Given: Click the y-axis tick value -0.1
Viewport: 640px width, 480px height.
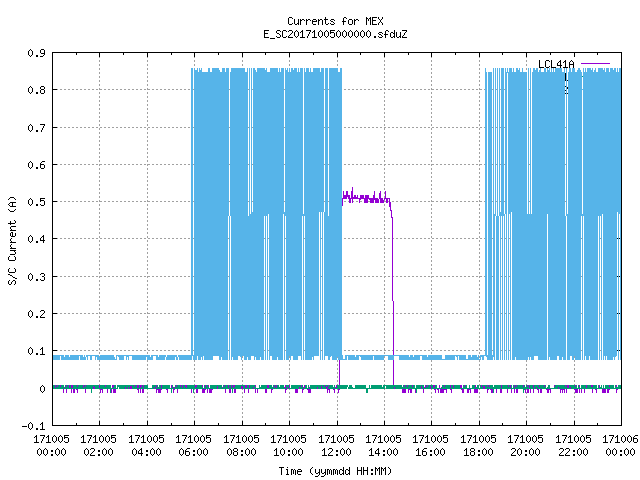Looking at the screenshot, I should [x=33, y=426].
